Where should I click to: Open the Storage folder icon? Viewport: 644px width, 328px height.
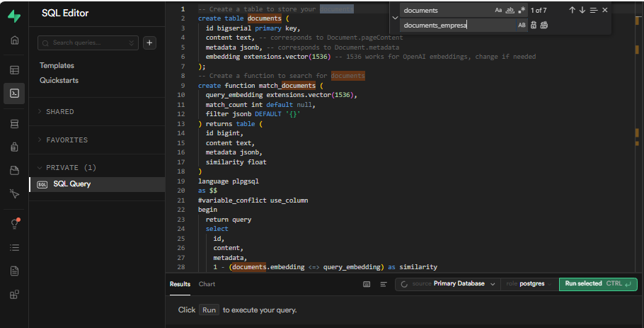click(x=14, y=170)
